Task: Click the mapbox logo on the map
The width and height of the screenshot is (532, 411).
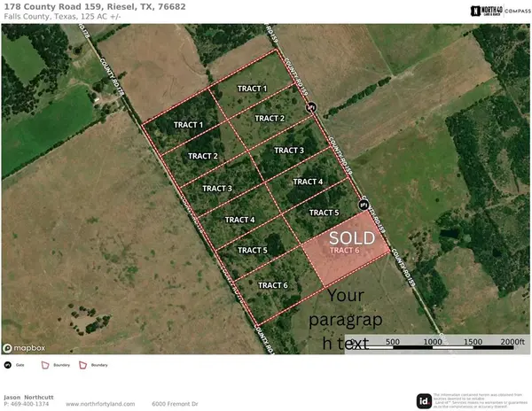Action: [24, 348]
